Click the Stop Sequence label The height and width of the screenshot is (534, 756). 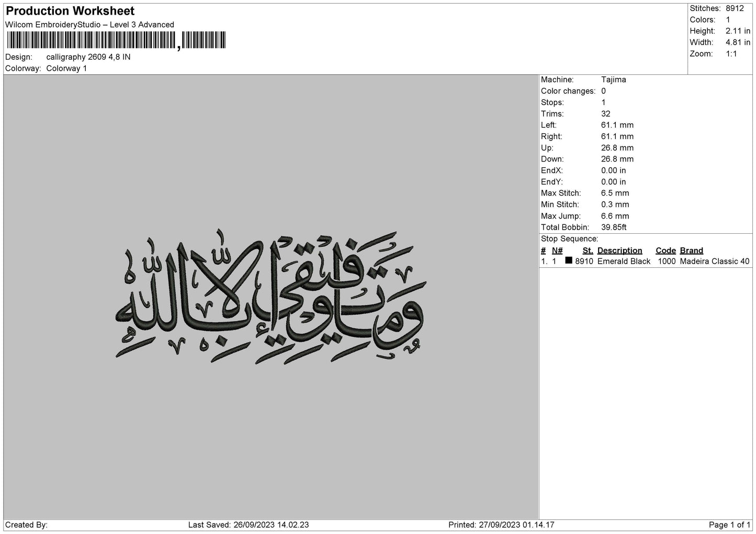[569, 239]
